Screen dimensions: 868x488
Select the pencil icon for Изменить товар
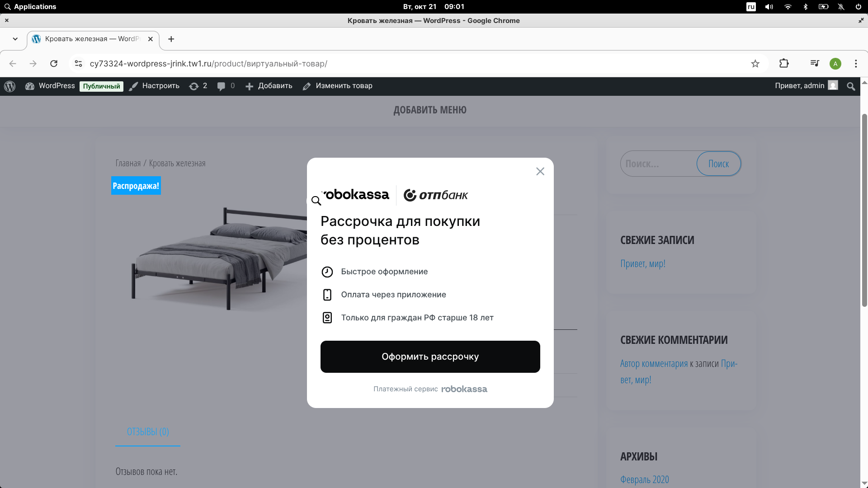[x=307, y=86]
